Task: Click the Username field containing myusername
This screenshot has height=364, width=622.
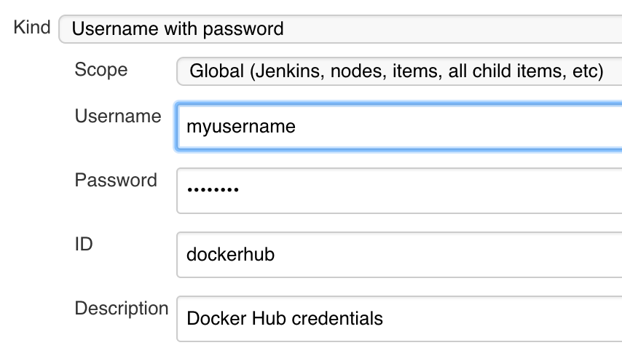Action: (399, 127)
